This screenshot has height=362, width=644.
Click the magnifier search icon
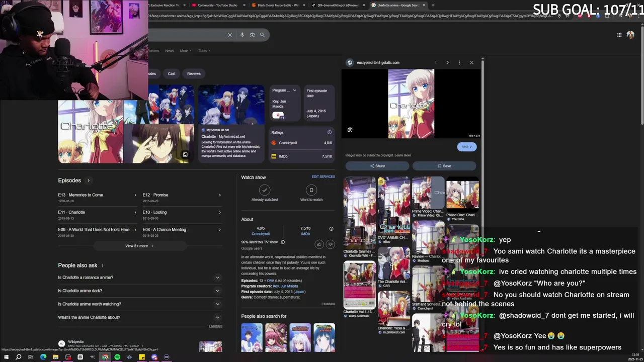(x=262, y=35)
